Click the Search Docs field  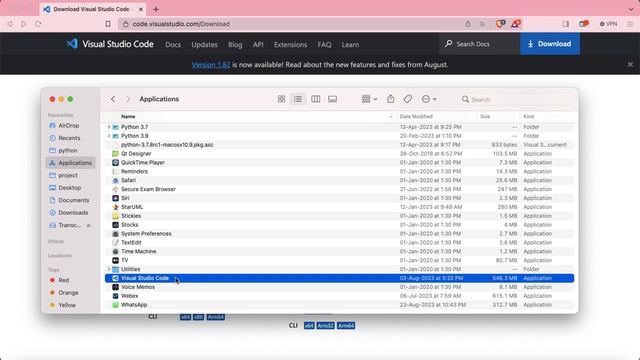pos(480,44)
